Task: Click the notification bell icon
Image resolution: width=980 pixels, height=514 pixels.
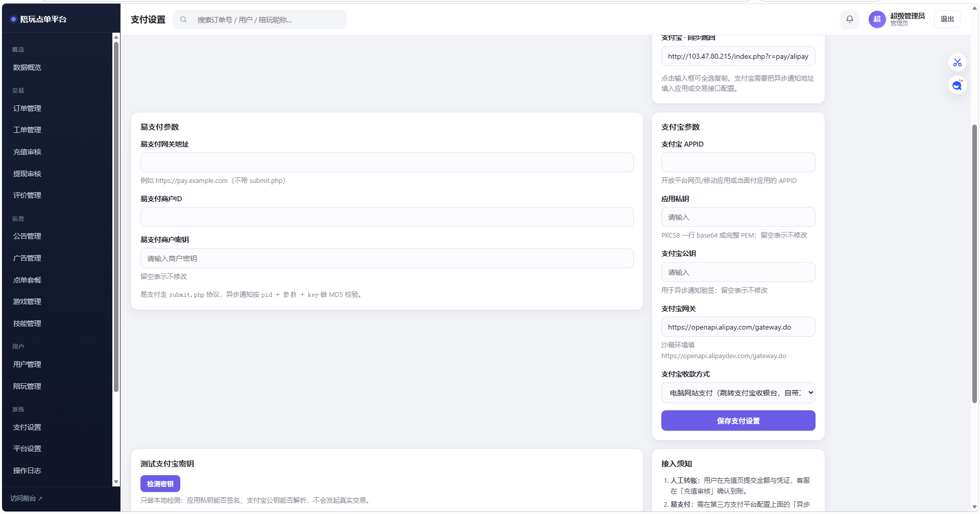Action: click(849, 19)
